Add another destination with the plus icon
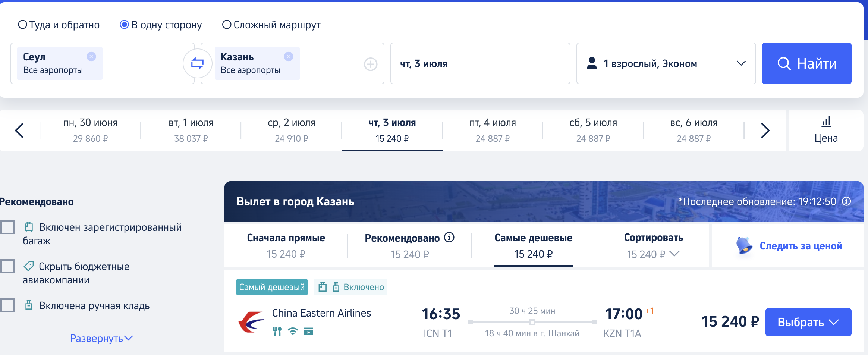 370,64
